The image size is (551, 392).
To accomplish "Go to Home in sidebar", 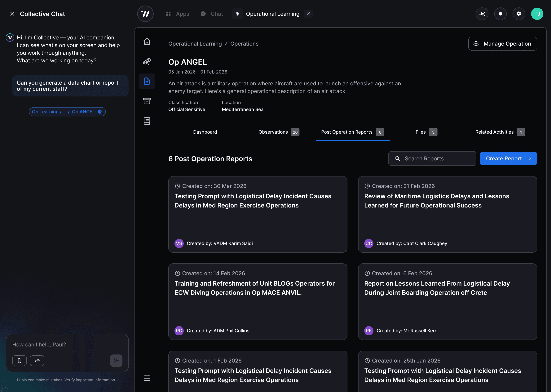I will [147, 42].
